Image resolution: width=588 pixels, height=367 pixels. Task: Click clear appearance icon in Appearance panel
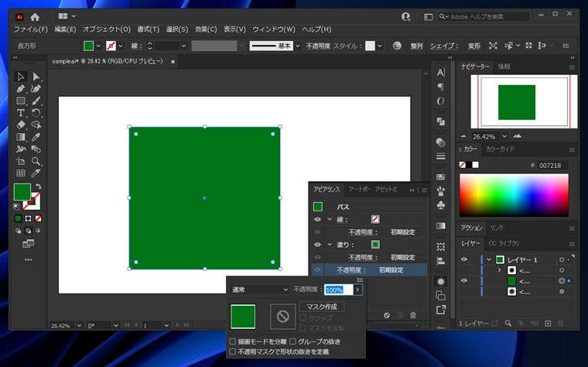[387, 315]
